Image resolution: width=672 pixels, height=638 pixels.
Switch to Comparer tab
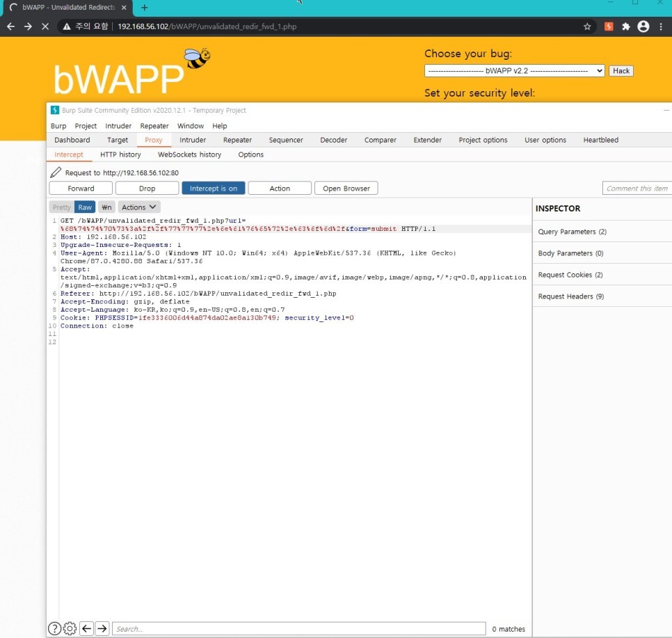pos(380,140)
